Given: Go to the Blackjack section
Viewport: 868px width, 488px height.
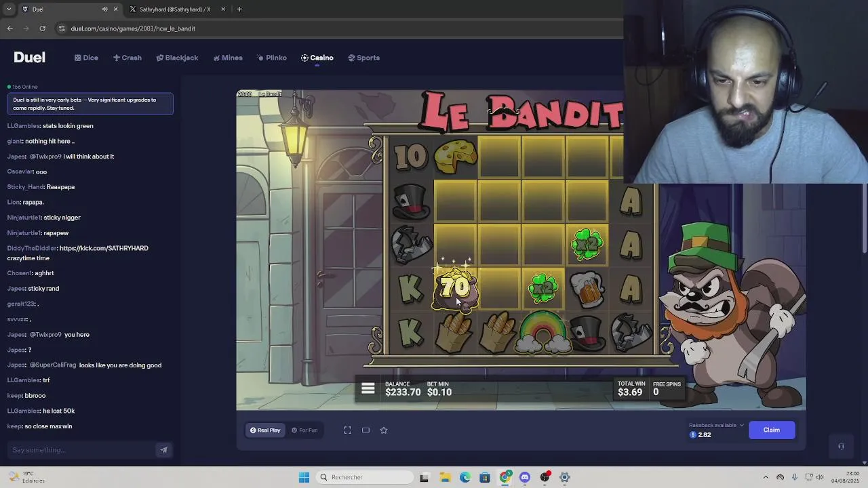Looking at the screenshot, I should 177,58.
